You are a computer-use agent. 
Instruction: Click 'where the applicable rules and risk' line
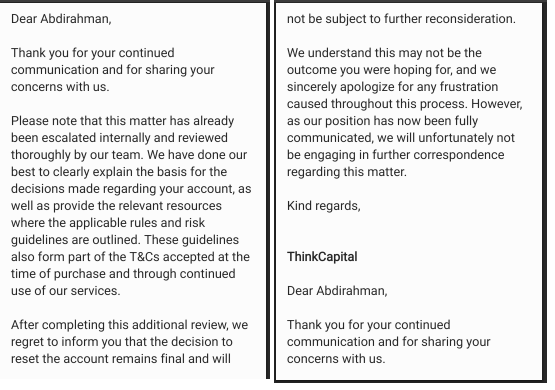[108, 223]
